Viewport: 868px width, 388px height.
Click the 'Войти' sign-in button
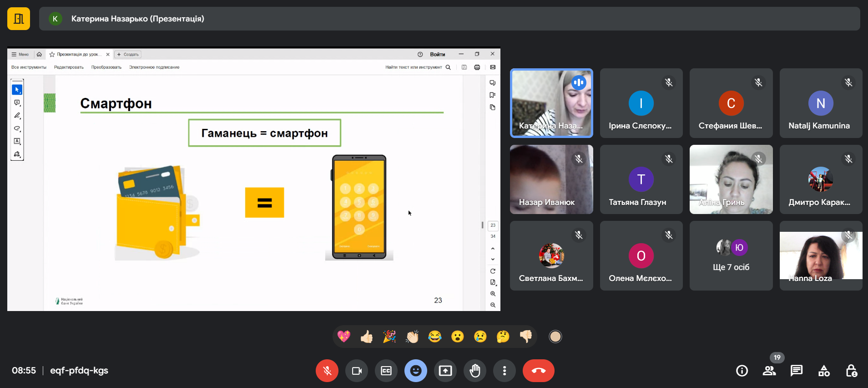coord(437,54)
